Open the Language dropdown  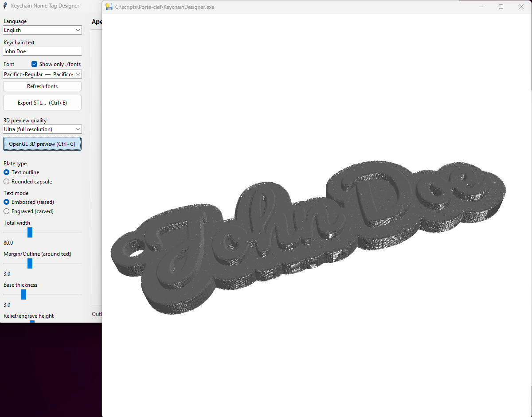point(42,30)
